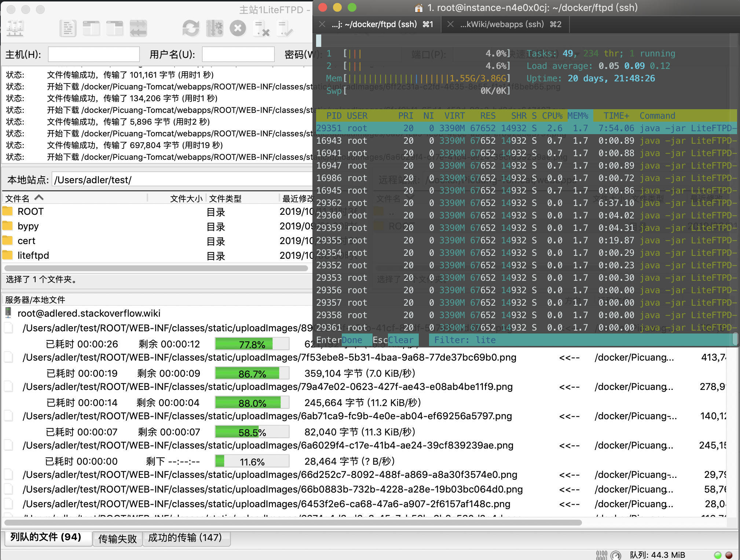Open the Site Manager icon in FileZilla toolbar
The image size is (740, 560).
[15, 28]
